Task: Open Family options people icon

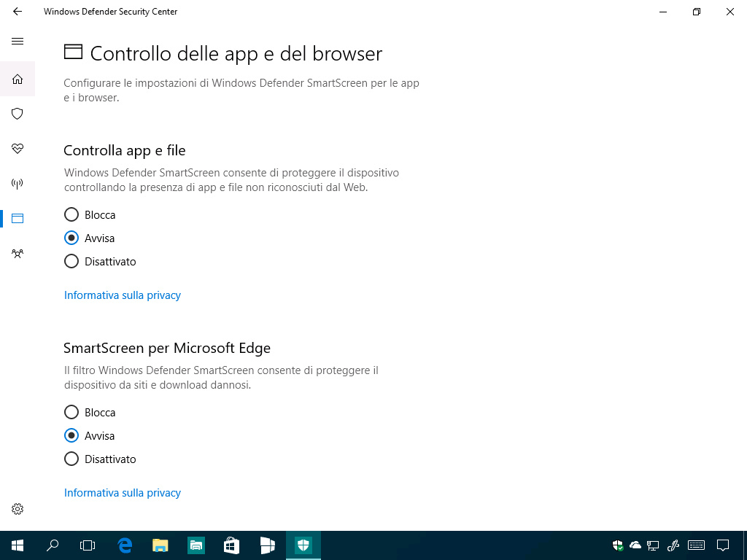Action: [x=18, y=253]
